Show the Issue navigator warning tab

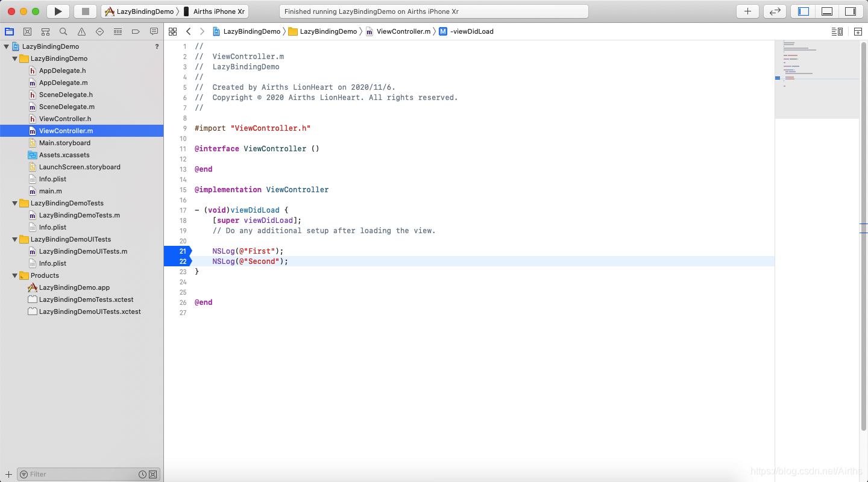point(81,31)
